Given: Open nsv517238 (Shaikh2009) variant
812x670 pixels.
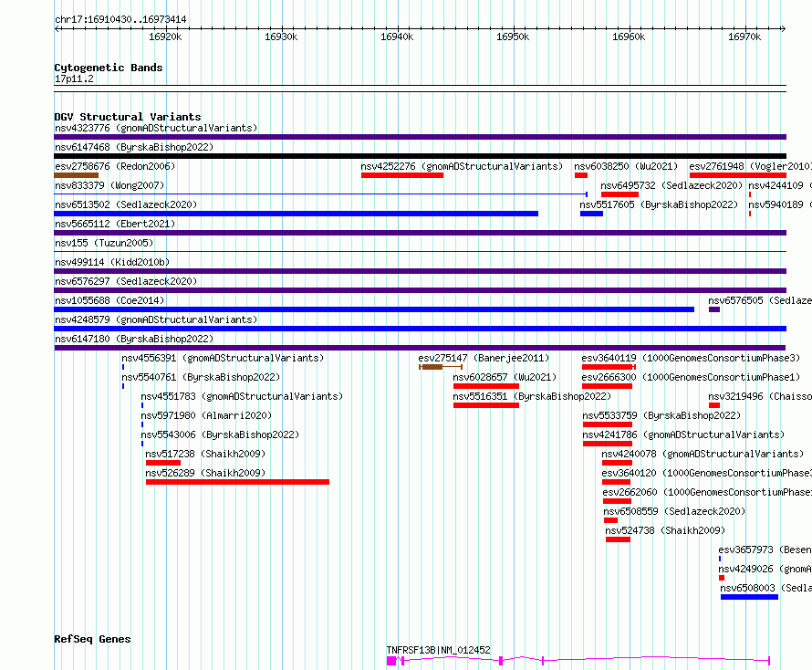Looking at the screenshot, I should coord(205,454).
